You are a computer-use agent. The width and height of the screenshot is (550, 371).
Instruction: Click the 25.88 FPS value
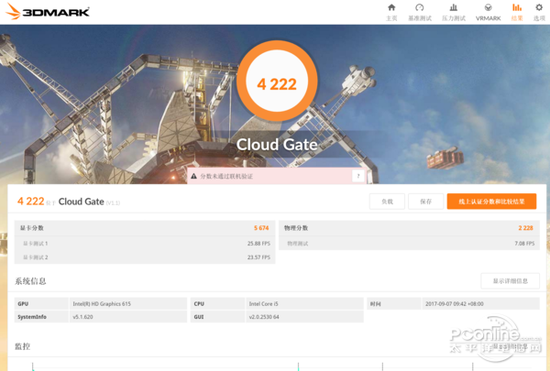(x=259, y=243)
